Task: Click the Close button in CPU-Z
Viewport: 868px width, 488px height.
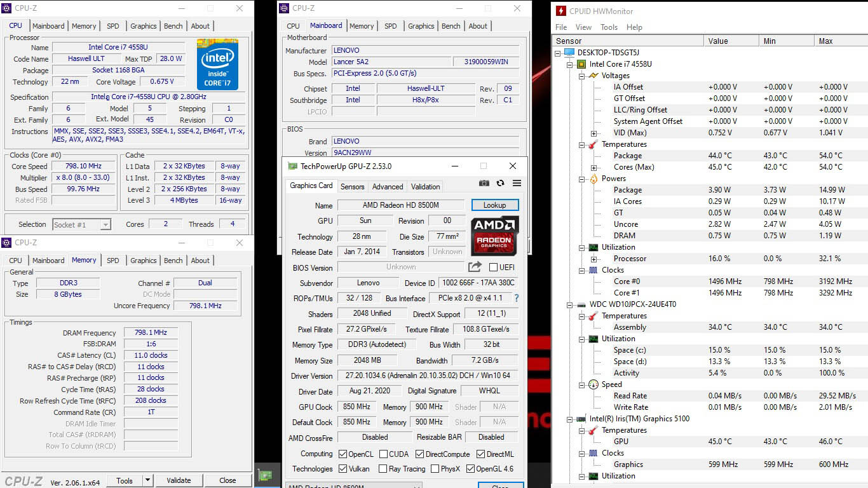Action: [227, 480]
